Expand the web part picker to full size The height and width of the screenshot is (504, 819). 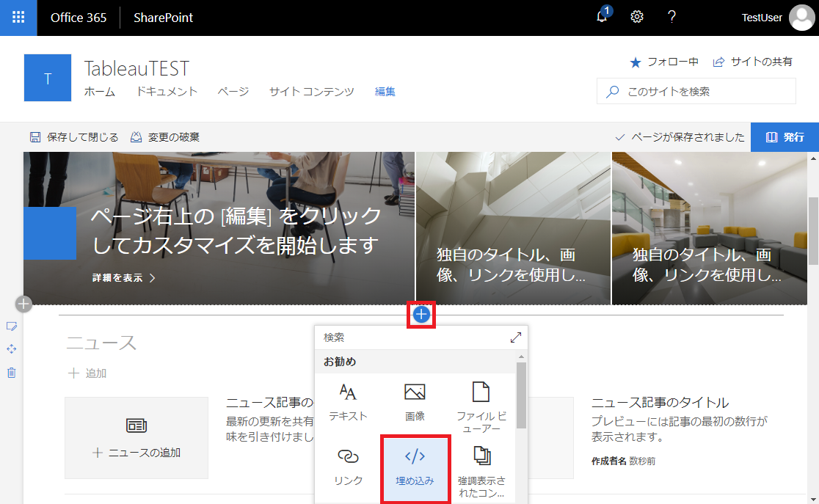coord(515,337)
